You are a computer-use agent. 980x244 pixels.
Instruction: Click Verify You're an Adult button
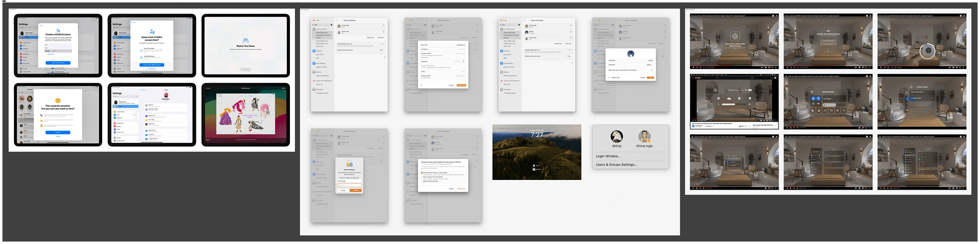click(58, 63)
